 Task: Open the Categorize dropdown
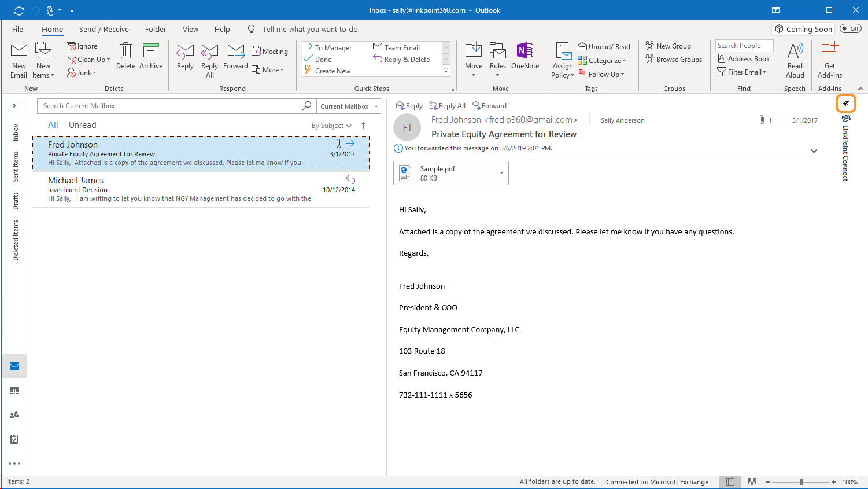[602, 61]
